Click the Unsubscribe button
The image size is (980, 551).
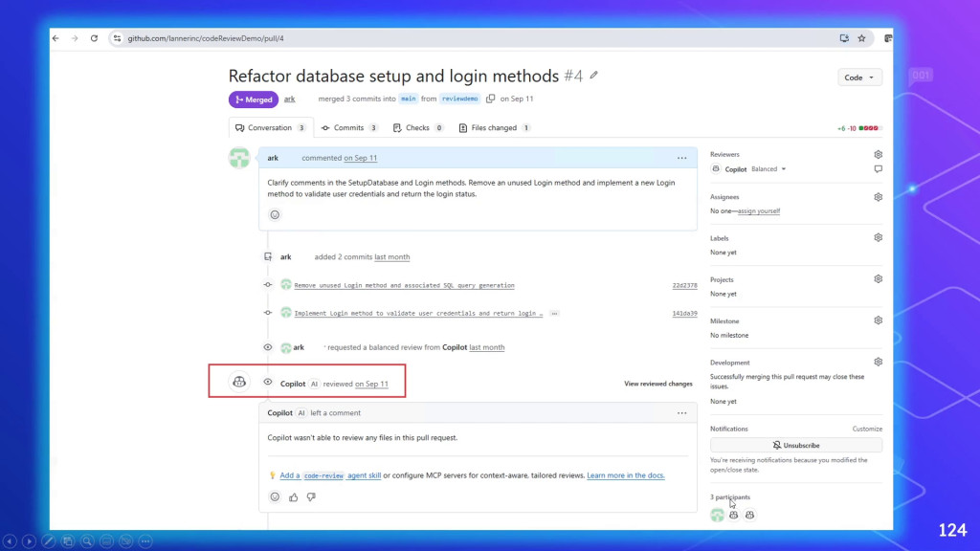[795, 446]
